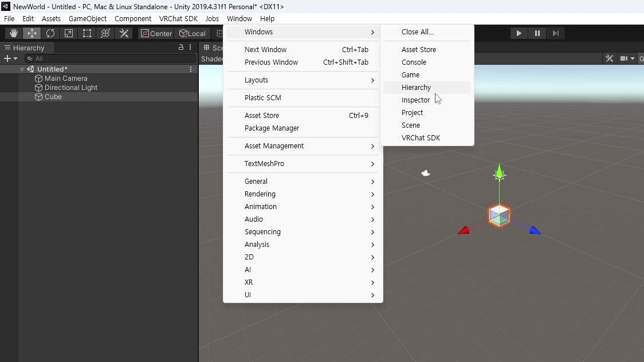Close the Window menu in menu bar
Viewport: 644px width, 362px height.
pos(239,18)
